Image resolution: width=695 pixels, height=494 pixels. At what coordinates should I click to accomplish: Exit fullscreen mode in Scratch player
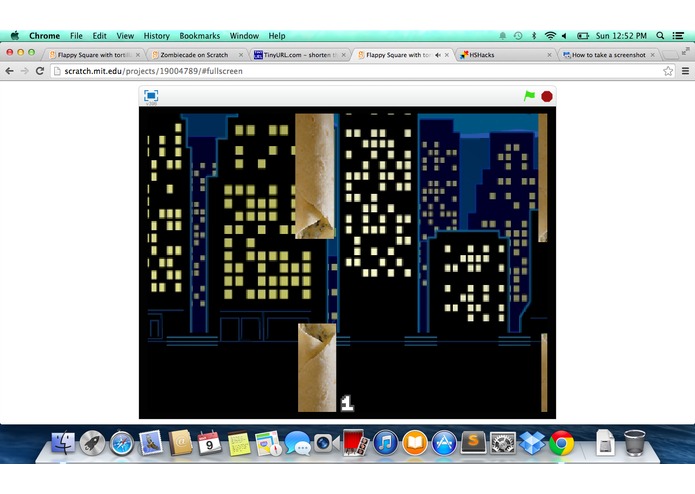[x=151, y=96]
